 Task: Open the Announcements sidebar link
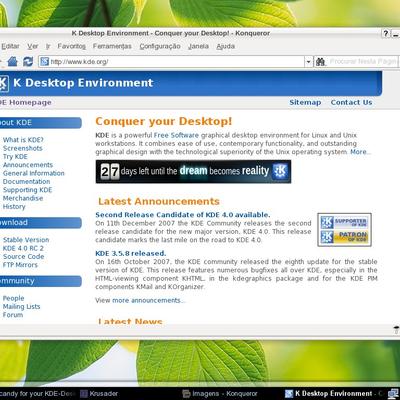click(28, 165)
